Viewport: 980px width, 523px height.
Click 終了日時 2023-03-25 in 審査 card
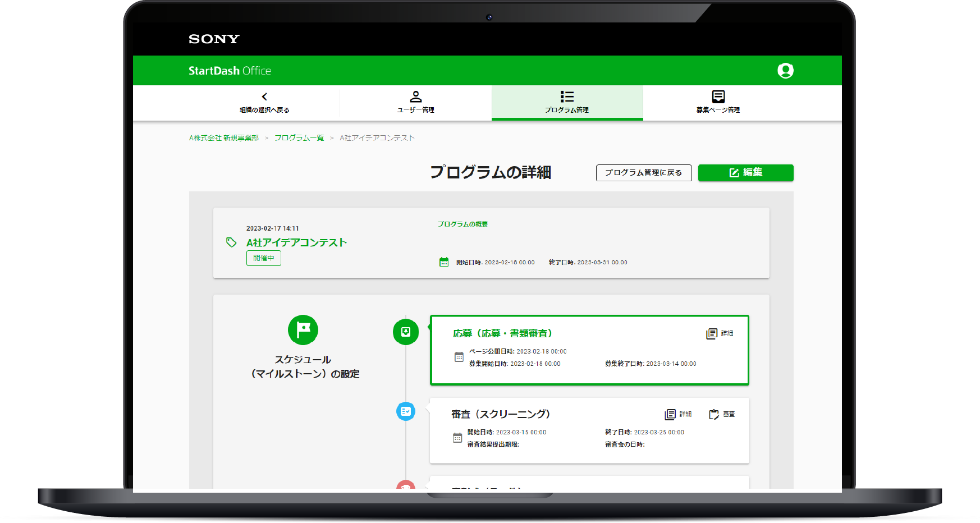pos(644,432)
